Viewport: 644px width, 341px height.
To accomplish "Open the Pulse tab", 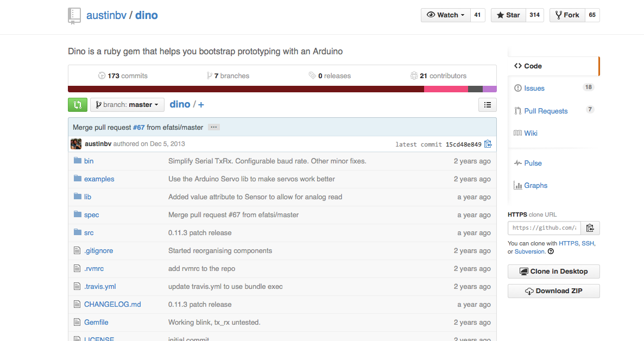I will 528,163.
